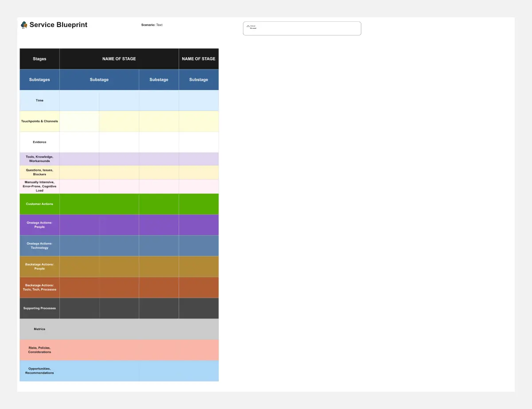Select Onstage Actions: Technology label
This screenshot has height=409, width=532.
click(39, 246)
